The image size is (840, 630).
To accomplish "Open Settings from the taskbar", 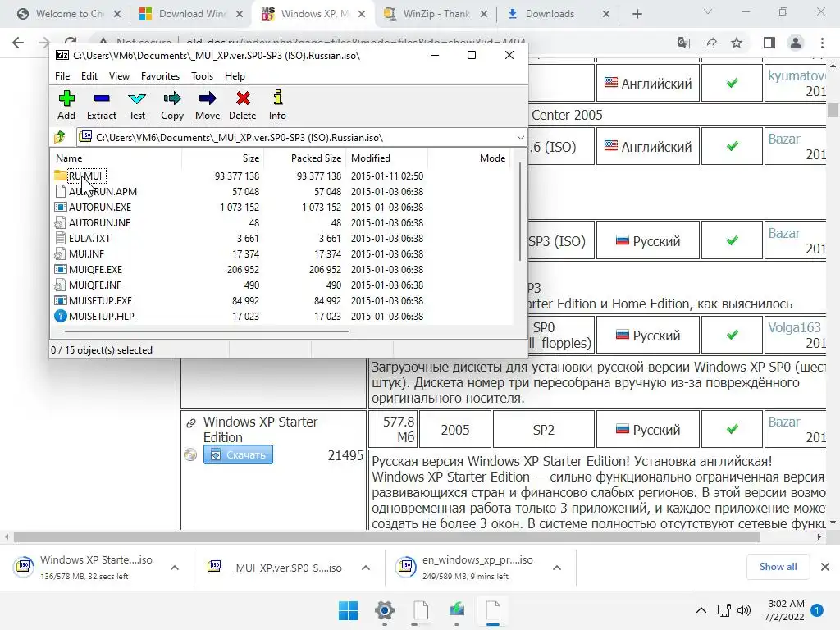I will tap(385, 610).
